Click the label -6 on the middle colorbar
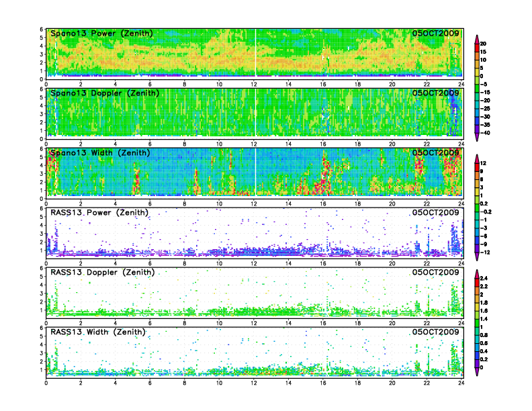The height and width of the screenshot is (411, 532). coord(484,236)
